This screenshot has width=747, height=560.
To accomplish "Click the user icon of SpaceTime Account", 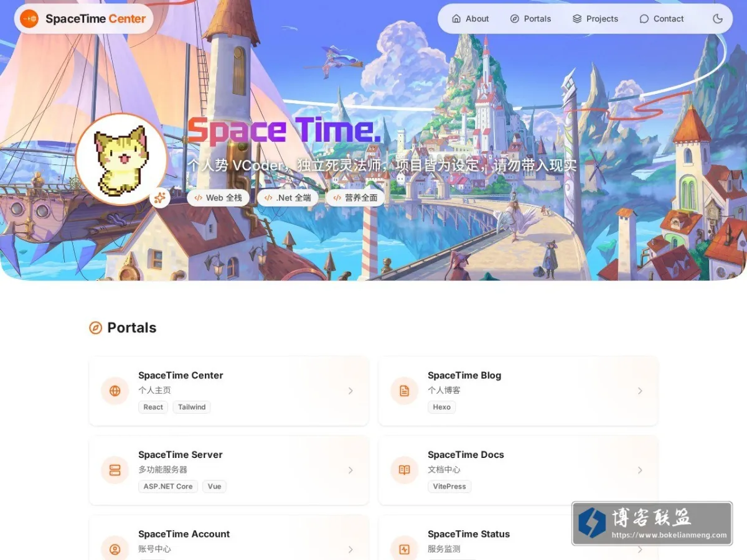I will pyautogui.click(x=115, y=549).
